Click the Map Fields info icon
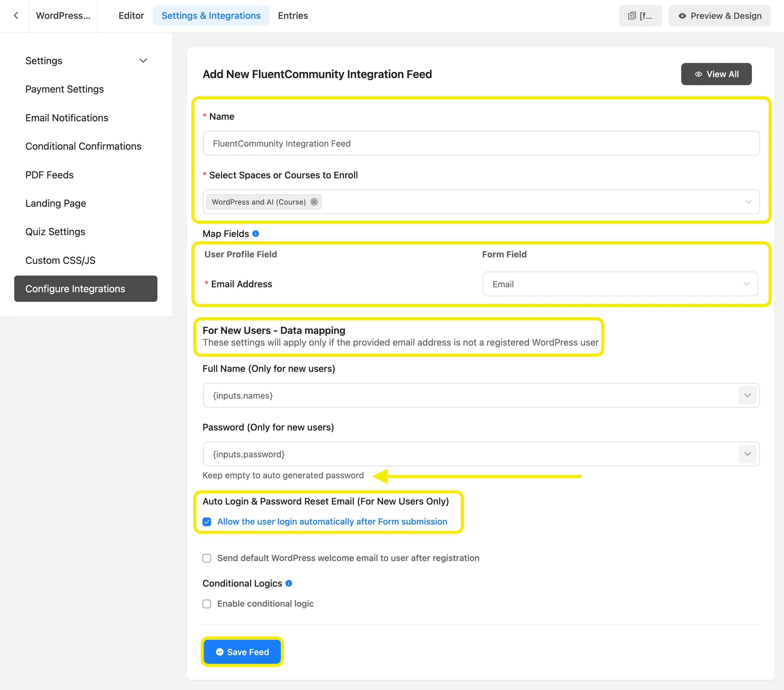 (x=256, y=234)
